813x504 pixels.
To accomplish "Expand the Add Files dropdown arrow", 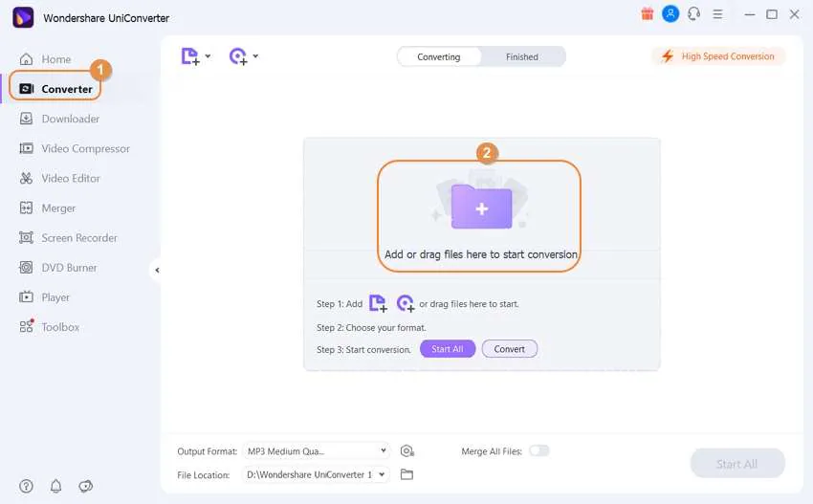I will point(208,56).
